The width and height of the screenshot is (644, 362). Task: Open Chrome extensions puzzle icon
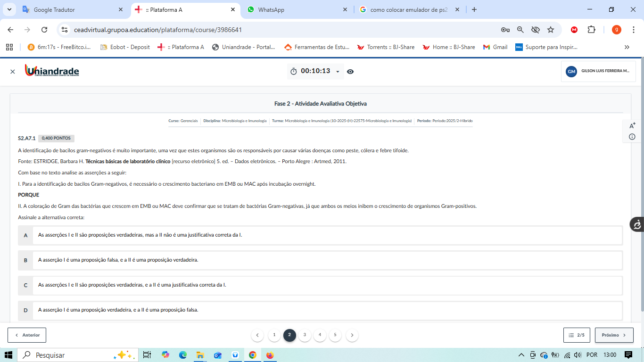pos(591,30)
